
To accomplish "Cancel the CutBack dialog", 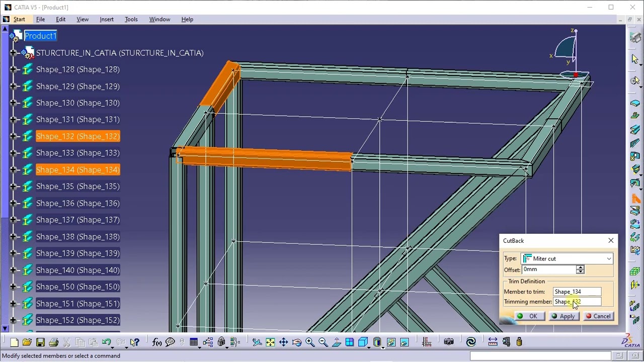I will [x=598, y=316].
